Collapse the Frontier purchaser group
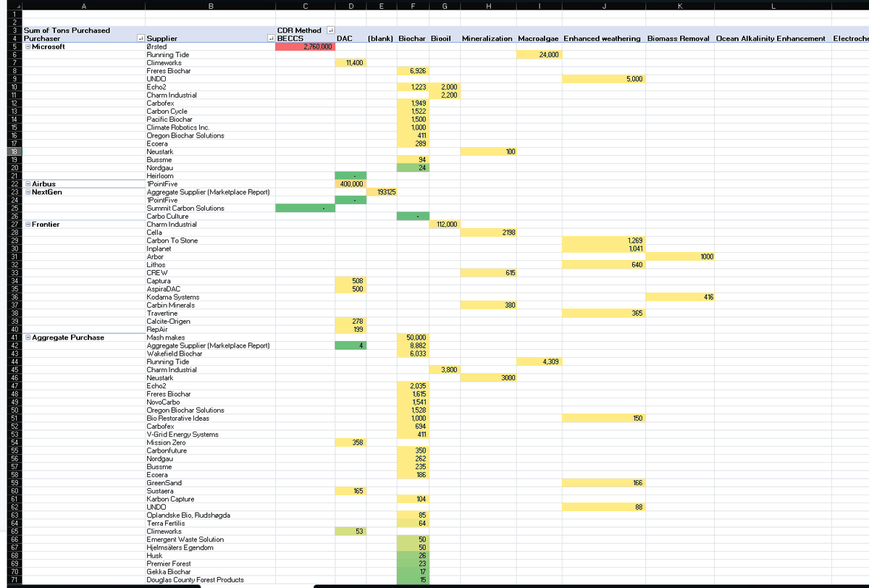The width and height of the screenshot is (869, 588). point(28,224)
